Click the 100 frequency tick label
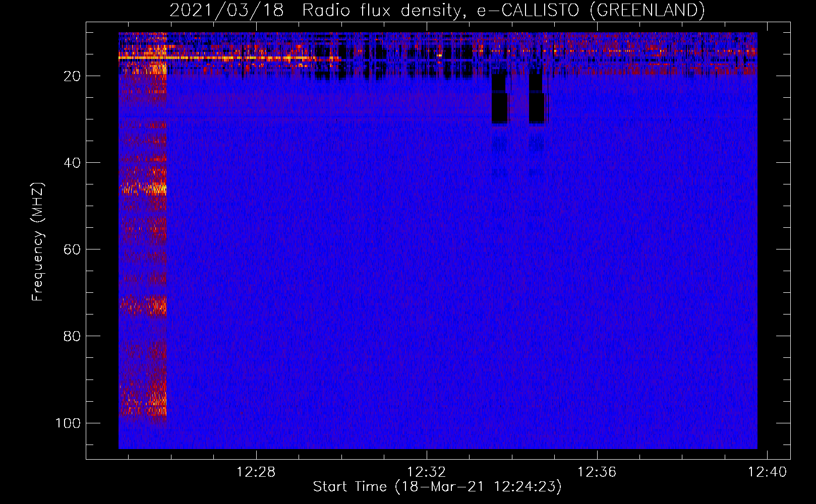 pos(68,423)
